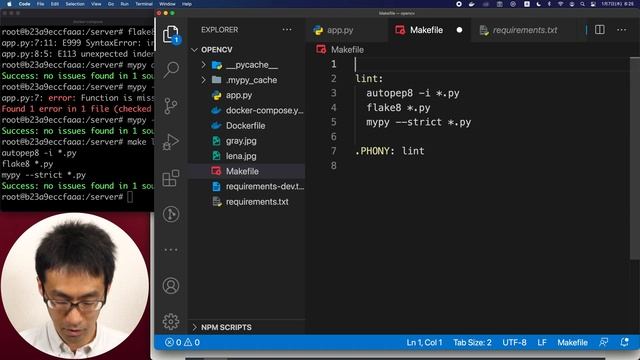The image size is (640, 360).
Task: Click 'flake8 *.py' line in editor
Action: (398, 108)
